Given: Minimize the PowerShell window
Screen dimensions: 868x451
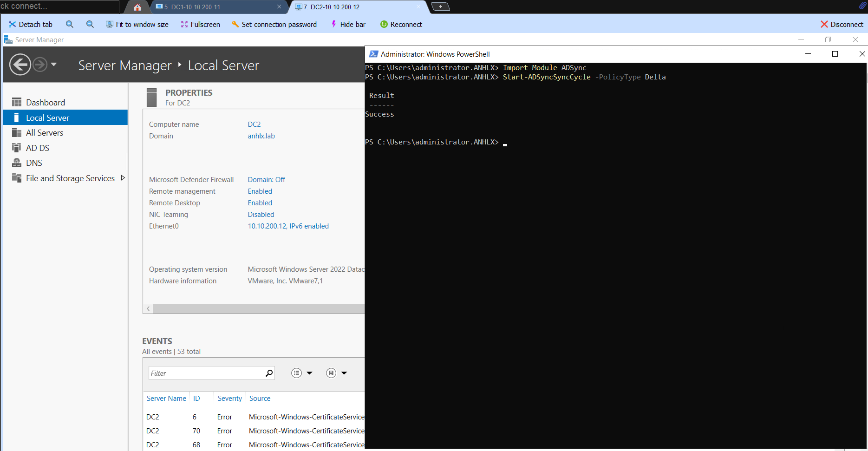Looking at the screenshot, I should click(808, 54).
